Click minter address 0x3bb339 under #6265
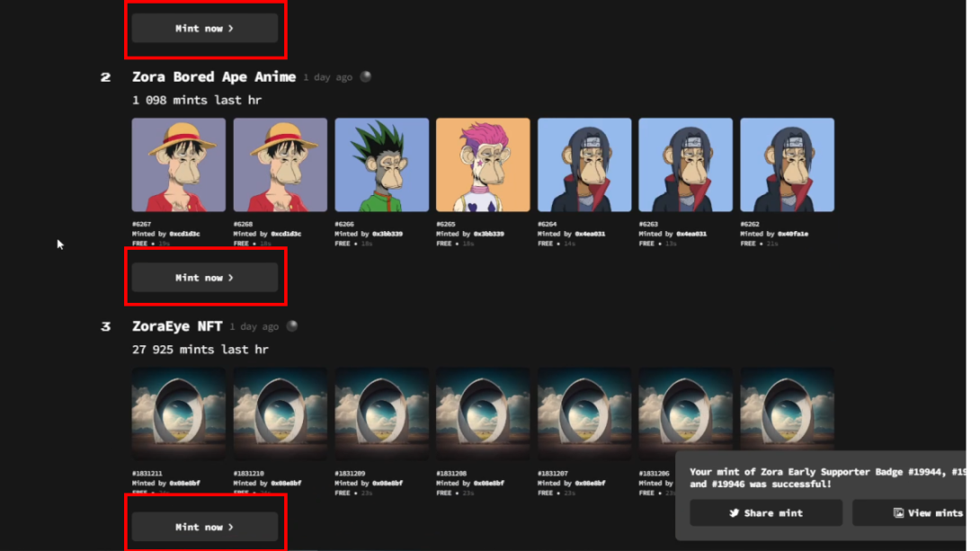The image size is (980, 551). click(489, 234)
